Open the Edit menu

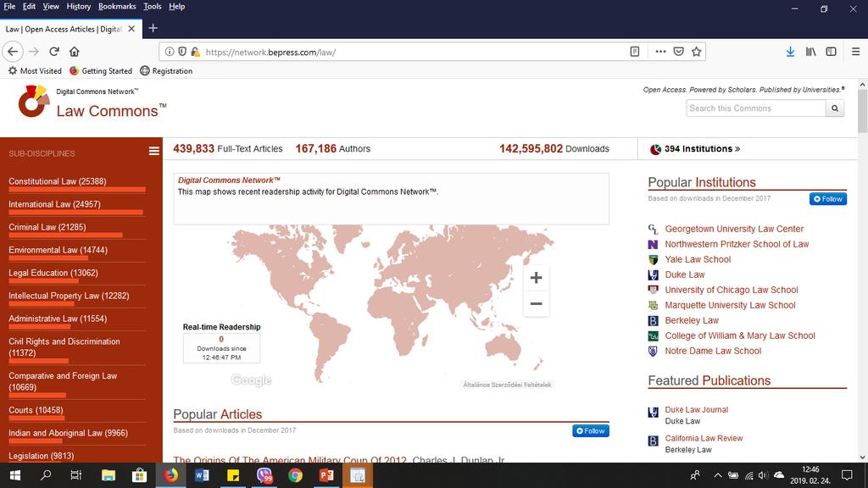[x=29, y=6]
